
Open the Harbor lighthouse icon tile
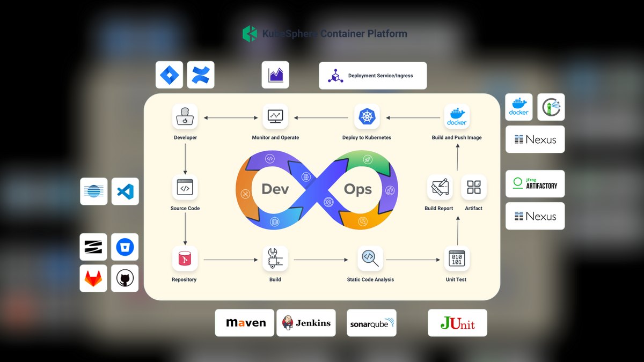(x=551, y=107)
